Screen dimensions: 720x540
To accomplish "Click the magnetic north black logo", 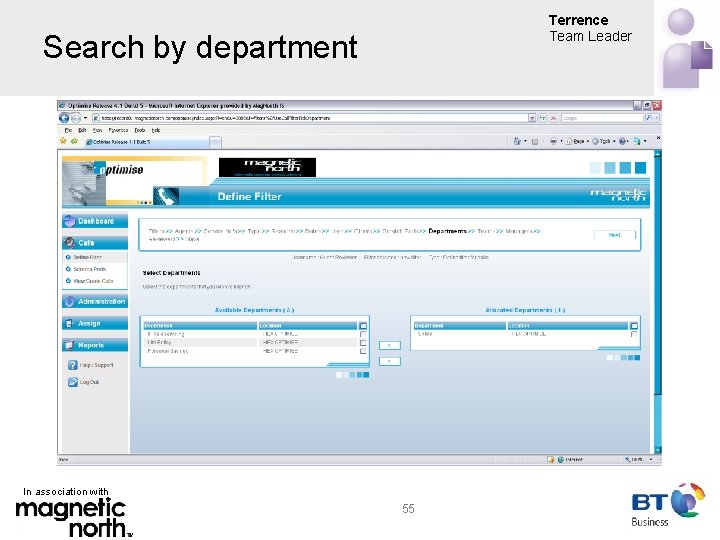I will 267,168.
